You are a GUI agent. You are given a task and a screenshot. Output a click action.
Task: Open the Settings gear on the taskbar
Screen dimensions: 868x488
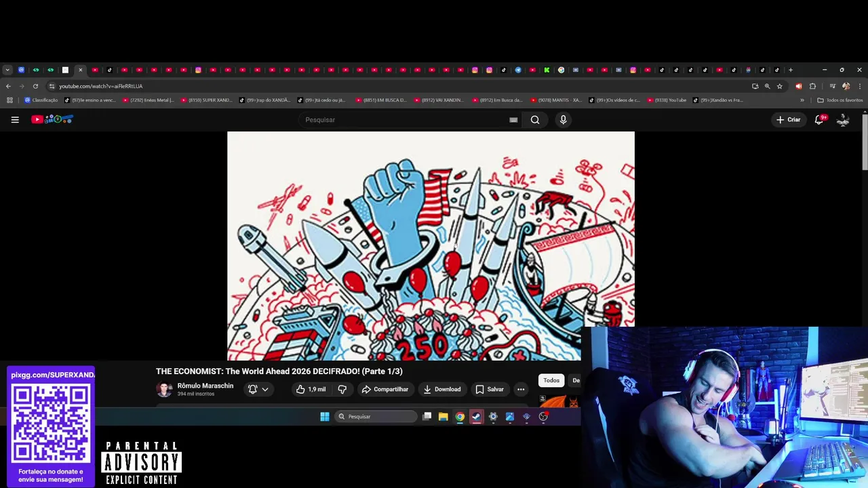click(x=493, y=417)
